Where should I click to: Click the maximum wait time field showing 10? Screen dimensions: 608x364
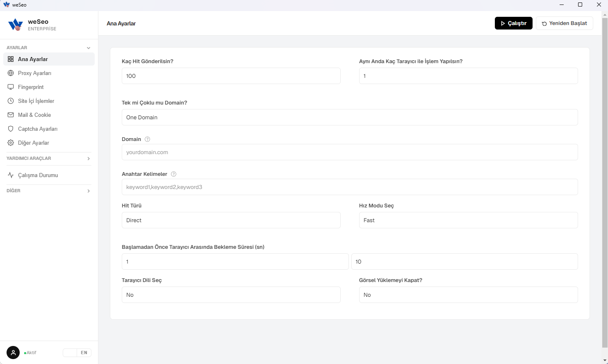point(465,262)
